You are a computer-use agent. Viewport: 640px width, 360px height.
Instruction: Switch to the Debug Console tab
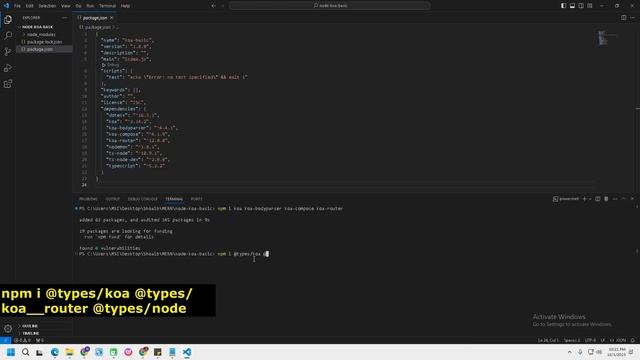click(x=142, y=199)
